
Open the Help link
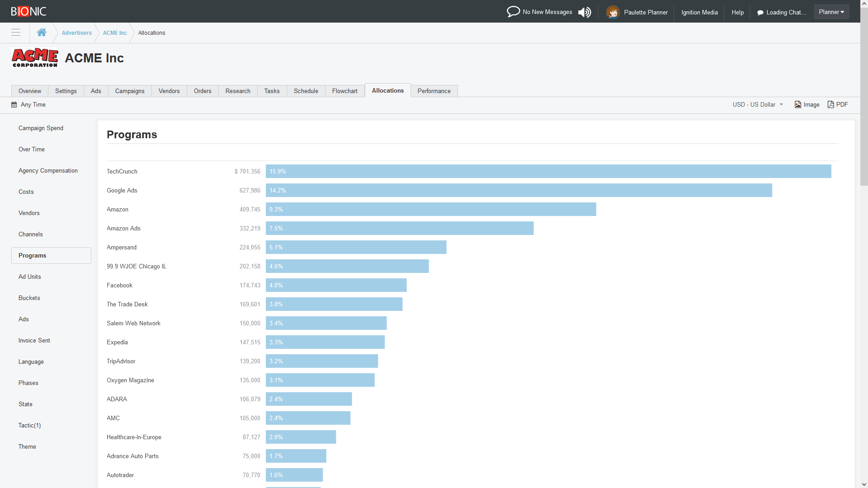click(737, 12)
